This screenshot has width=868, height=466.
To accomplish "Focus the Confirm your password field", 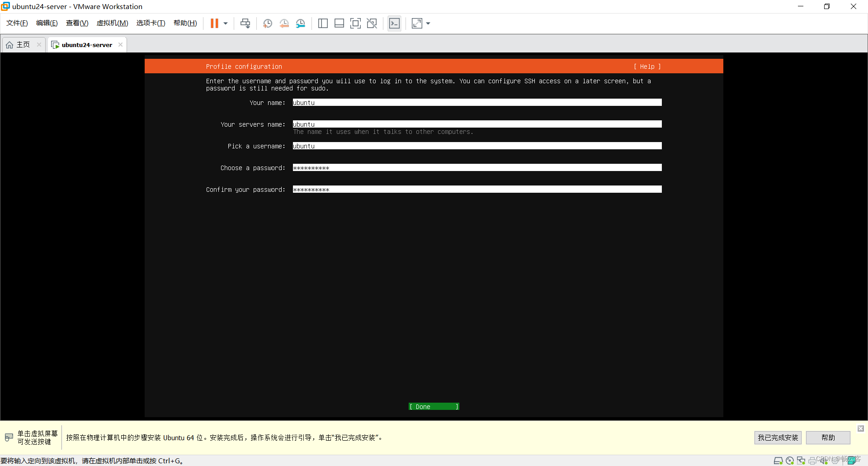I will point(477,190).
